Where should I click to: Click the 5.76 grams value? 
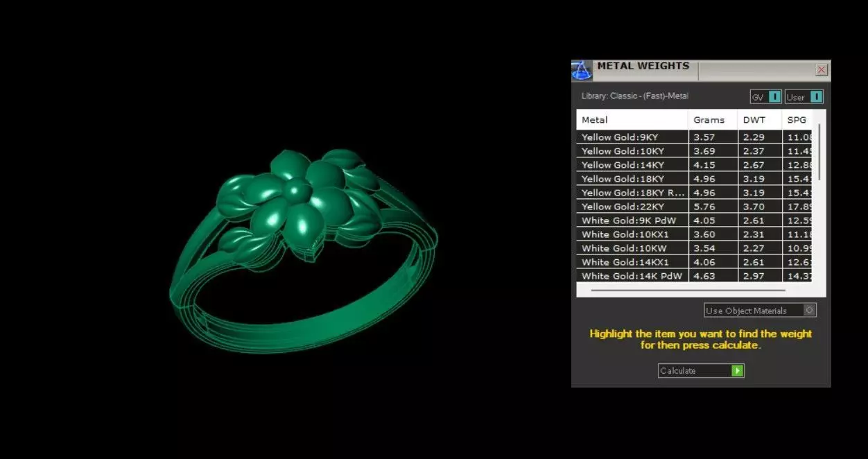[x=704, y=207]
